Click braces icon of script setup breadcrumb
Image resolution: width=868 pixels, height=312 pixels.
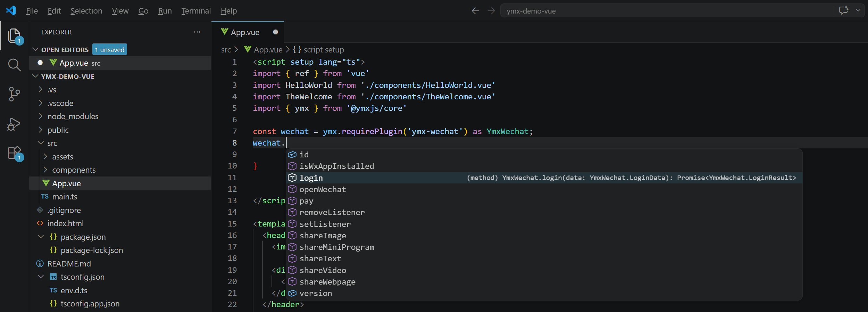click(297, 49)
